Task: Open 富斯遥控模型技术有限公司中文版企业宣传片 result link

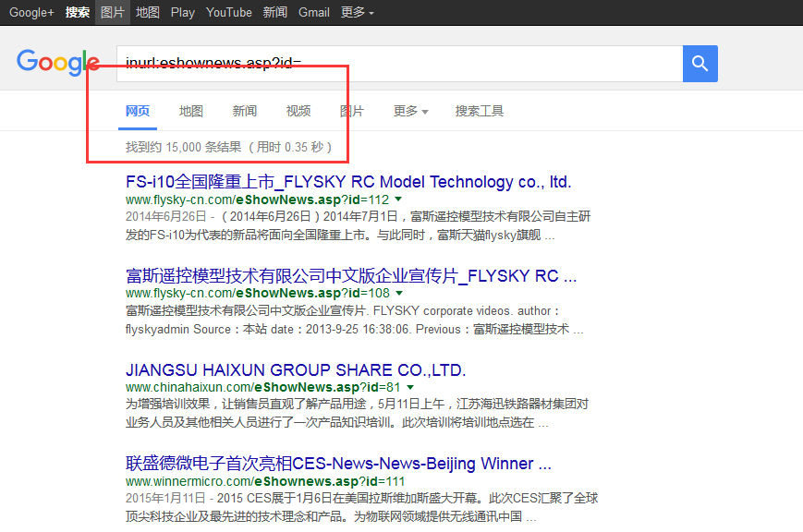Action: (351, 276)
